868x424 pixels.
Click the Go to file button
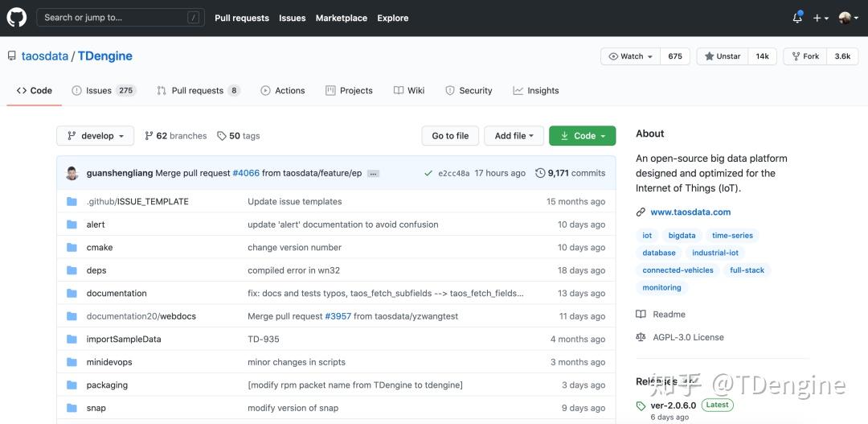[450, 136]
